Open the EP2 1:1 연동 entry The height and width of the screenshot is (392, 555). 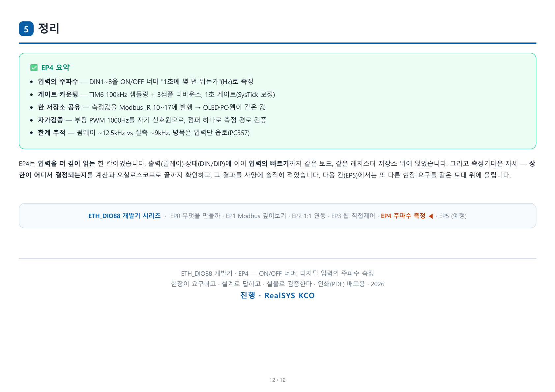pos(308,216)
